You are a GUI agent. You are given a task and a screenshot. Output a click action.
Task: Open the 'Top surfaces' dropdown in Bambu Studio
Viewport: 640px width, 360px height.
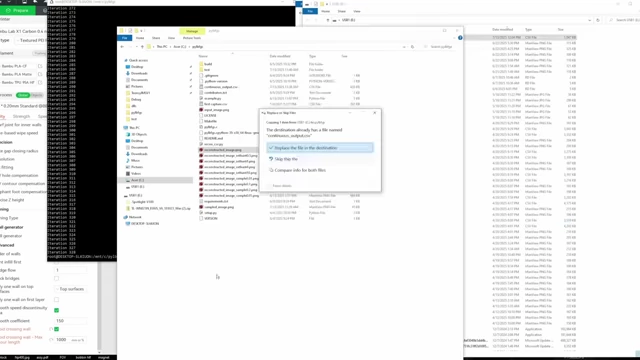(x=71, y=289)
